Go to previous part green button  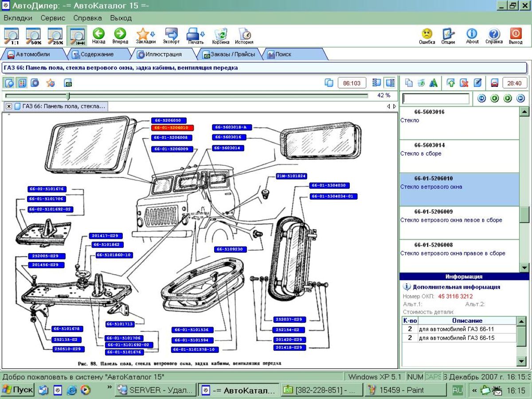[495, 98]
